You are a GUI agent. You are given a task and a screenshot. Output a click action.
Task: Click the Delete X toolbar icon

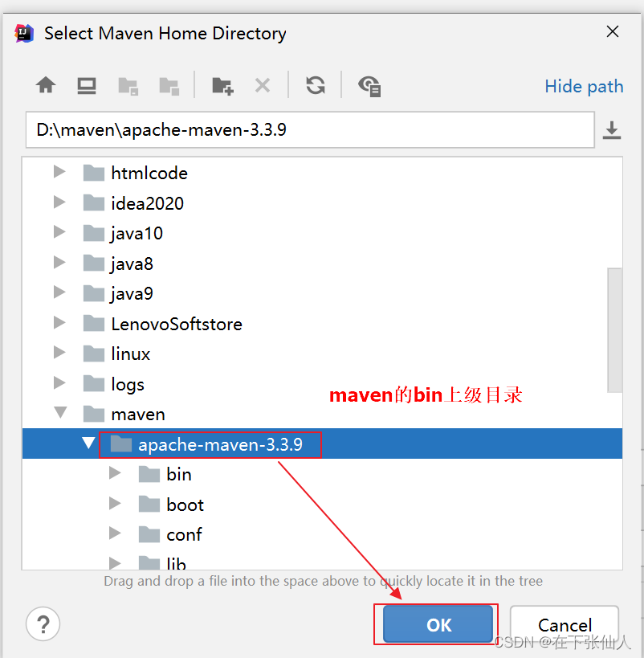coord(263,86)
